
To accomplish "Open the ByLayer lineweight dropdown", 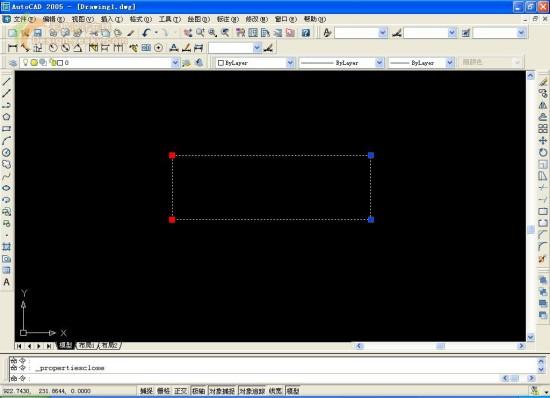I will tap(450, 63).
